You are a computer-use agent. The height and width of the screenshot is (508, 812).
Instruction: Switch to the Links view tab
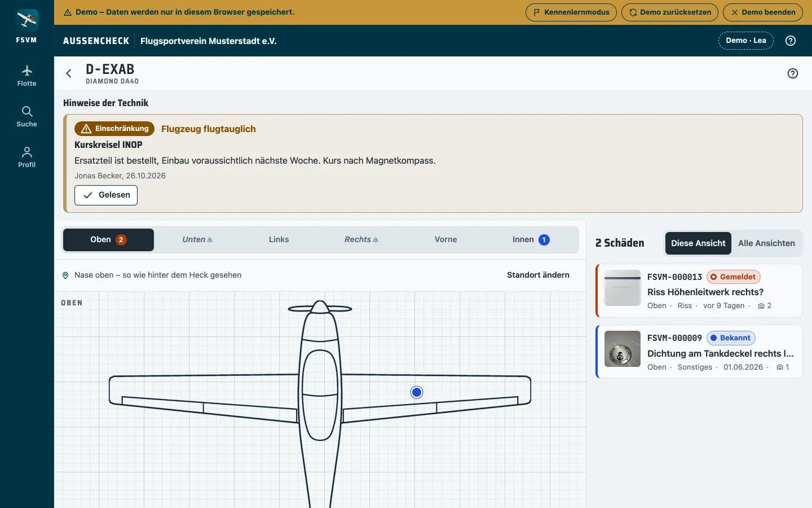279,240
